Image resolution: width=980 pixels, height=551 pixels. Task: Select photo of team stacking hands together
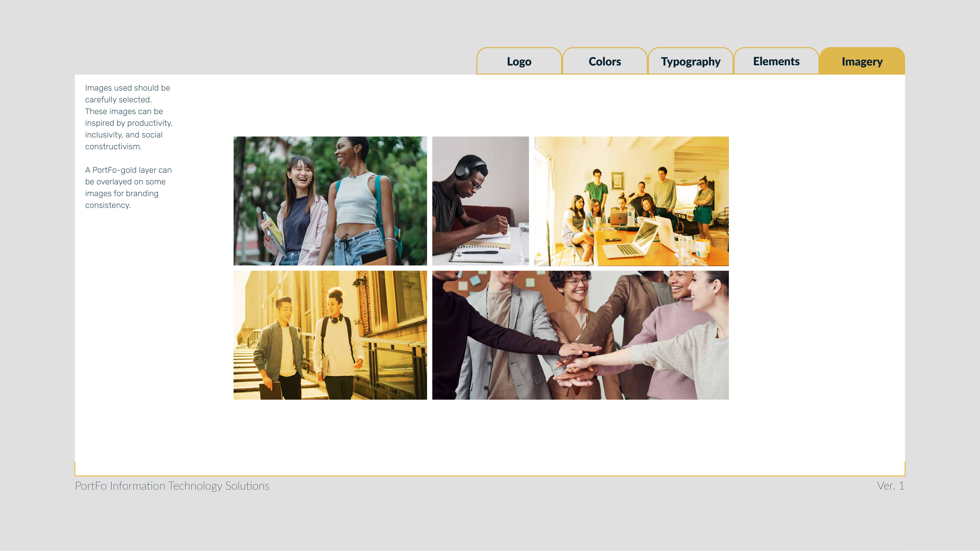pos(581,335)
